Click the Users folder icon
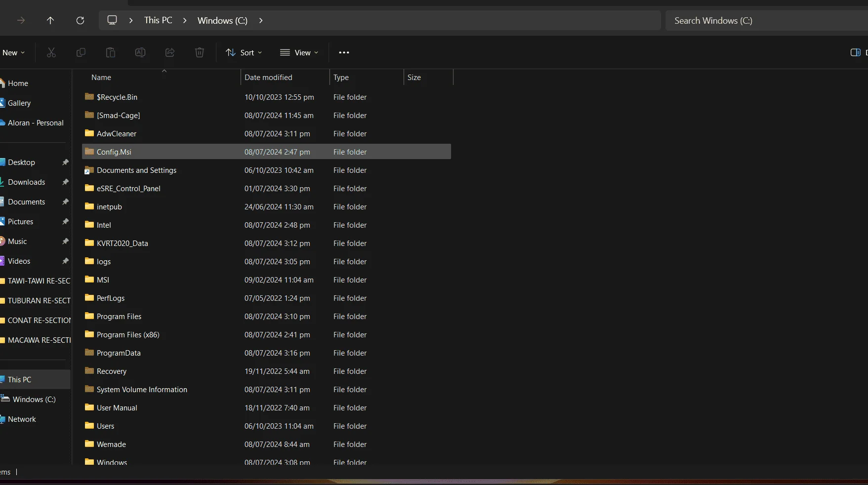The height and width of the screenshot is (485, 868). coord(89,426)
